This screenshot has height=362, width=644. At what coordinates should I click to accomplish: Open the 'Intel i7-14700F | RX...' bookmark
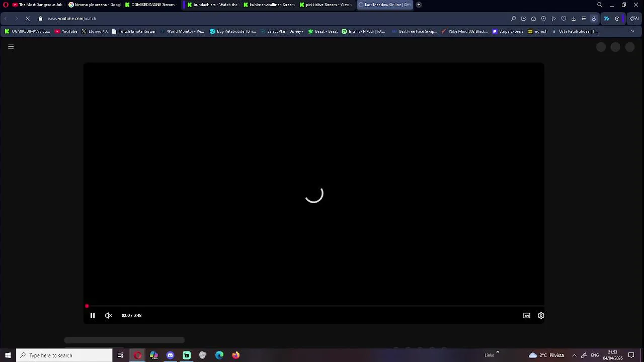click(x=363, y=31)
